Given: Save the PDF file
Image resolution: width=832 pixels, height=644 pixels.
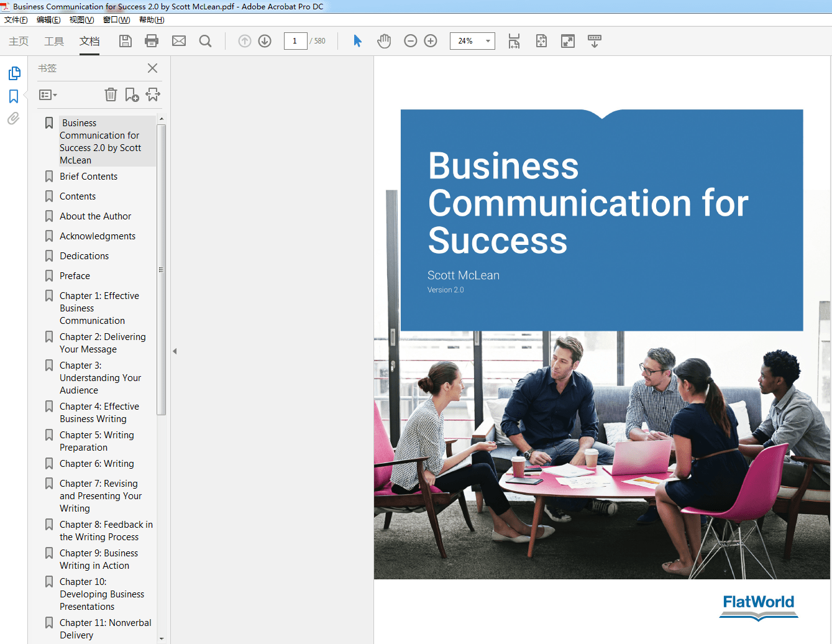Looking at the screenshot, I should (125, 41).
